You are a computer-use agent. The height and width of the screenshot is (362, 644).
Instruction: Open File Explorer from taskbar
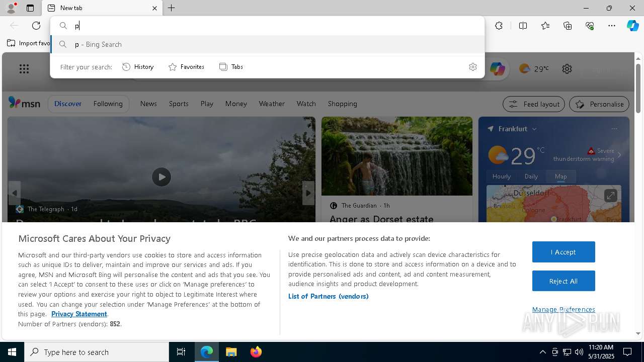(231, 352)
